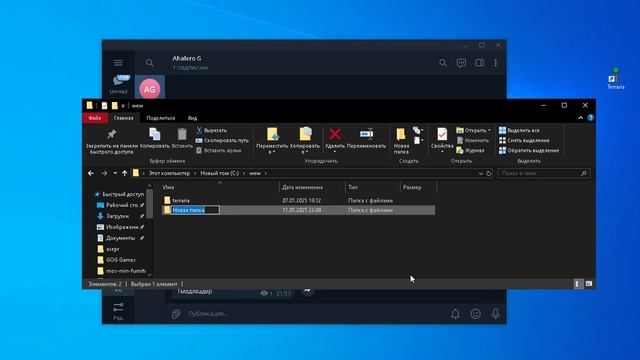Click Новый том (C:) in the address path
This screenshot has height=360, width=640.
[219, 173]
